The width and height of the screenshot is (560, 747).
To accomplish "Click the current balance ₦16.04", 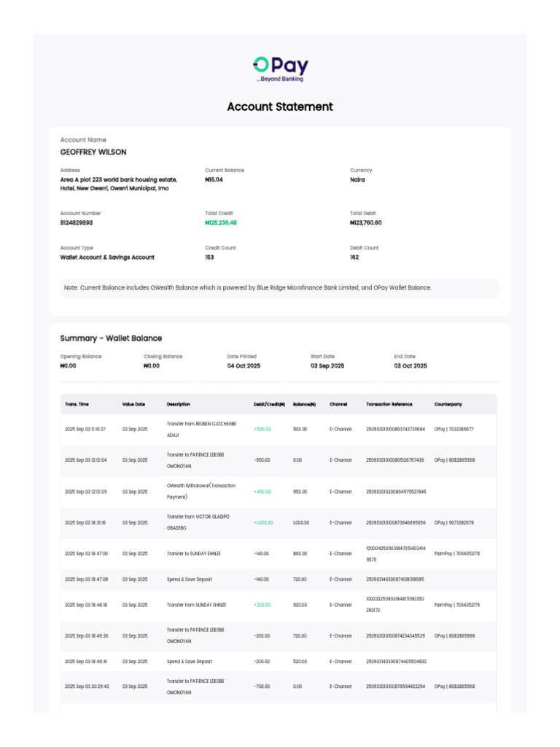I will [214, 179].
